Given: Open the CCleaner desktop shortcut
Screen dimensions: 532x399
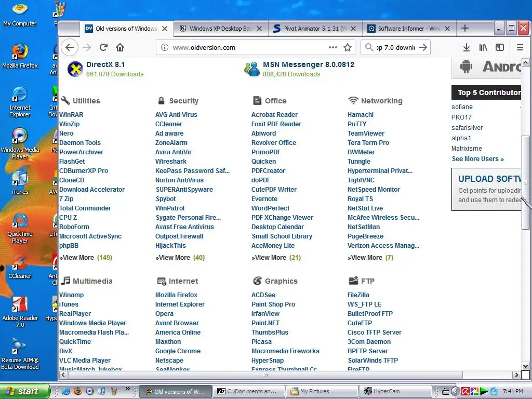Looking at the screenshot, I should click(x=20, y=267).
